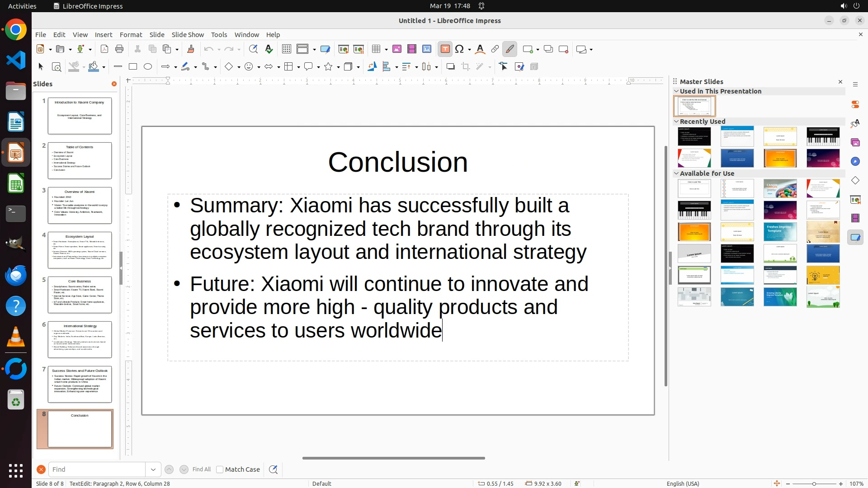Enable the Match Case checkbox
Image resolution: width=868 pixels, height=488 pixels.
click(x=220, y=469)
